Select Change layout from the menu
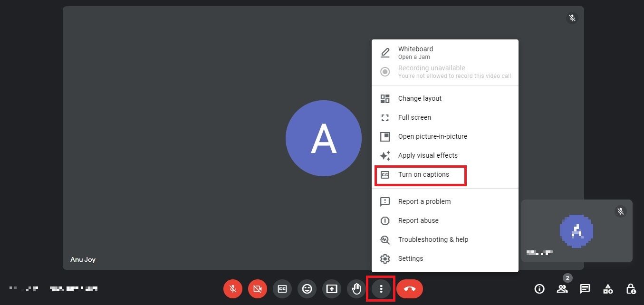Screen dimensions: 644x305 tap(420, 98)
